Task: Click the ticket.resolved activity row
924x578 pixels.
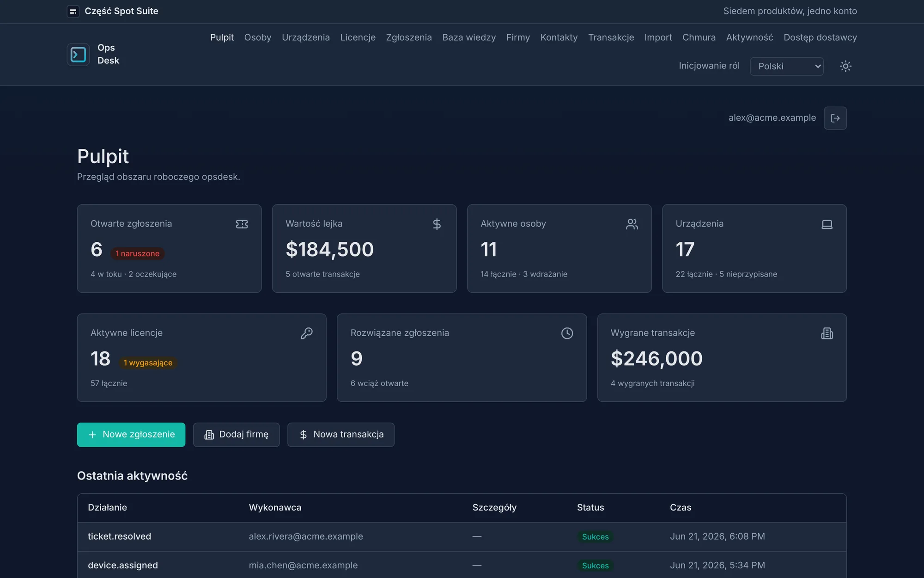Action: click(462, 537)
